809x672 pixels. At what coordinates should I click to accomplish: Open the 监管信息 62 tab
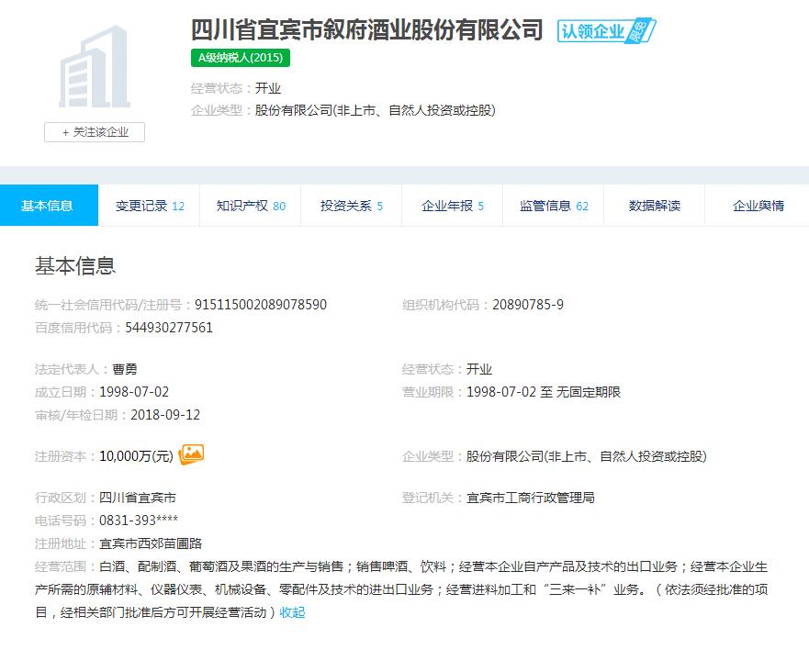click(x=554, y=206)
